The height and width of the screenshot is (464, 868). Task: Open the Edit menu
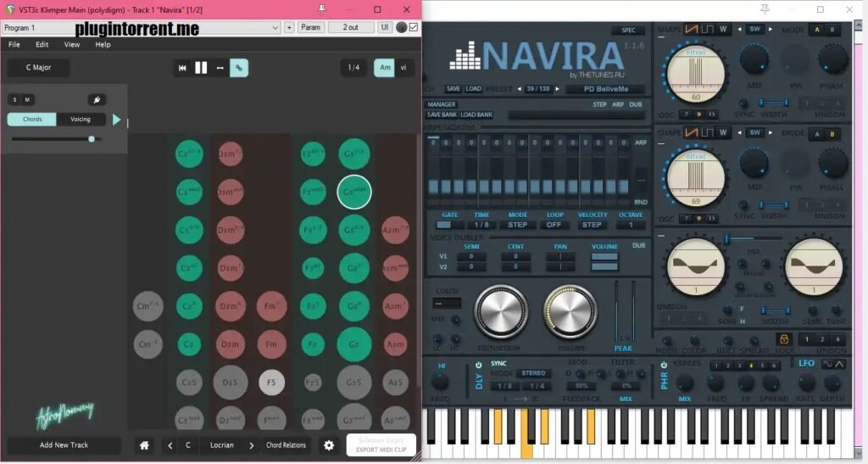(x=42, y=44)
